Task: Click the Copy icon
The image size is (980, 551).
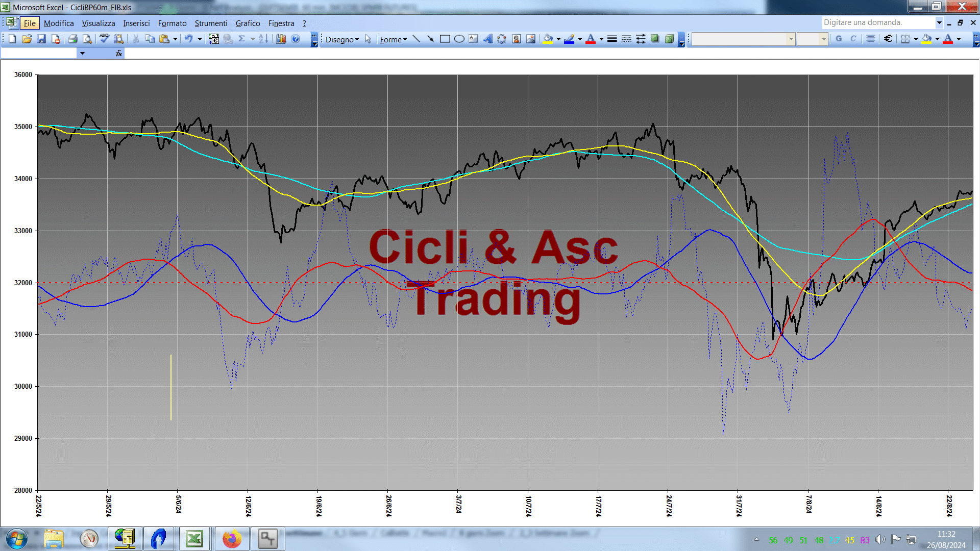Action: pos(150,39)
